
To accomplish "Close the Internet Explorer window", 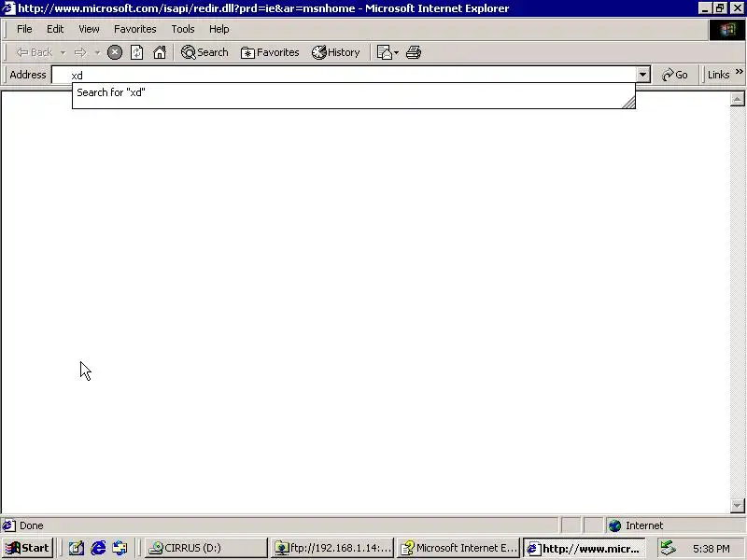I will coord(737,8).
